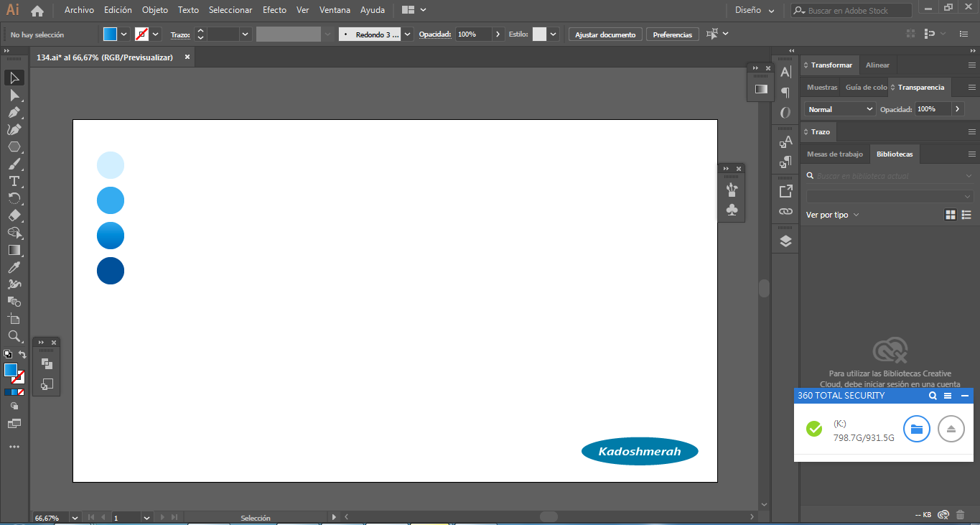
Task: Click fill color swatch in control bar
Action: [x=110, y=34]
